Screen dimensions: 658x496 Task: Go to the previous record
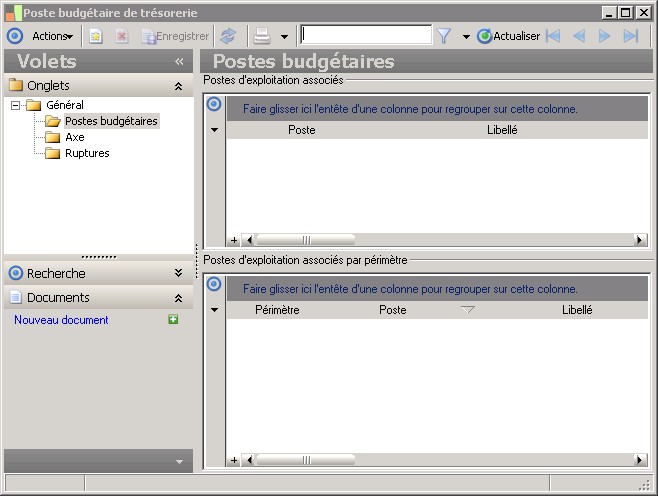[x=579, y=36]
